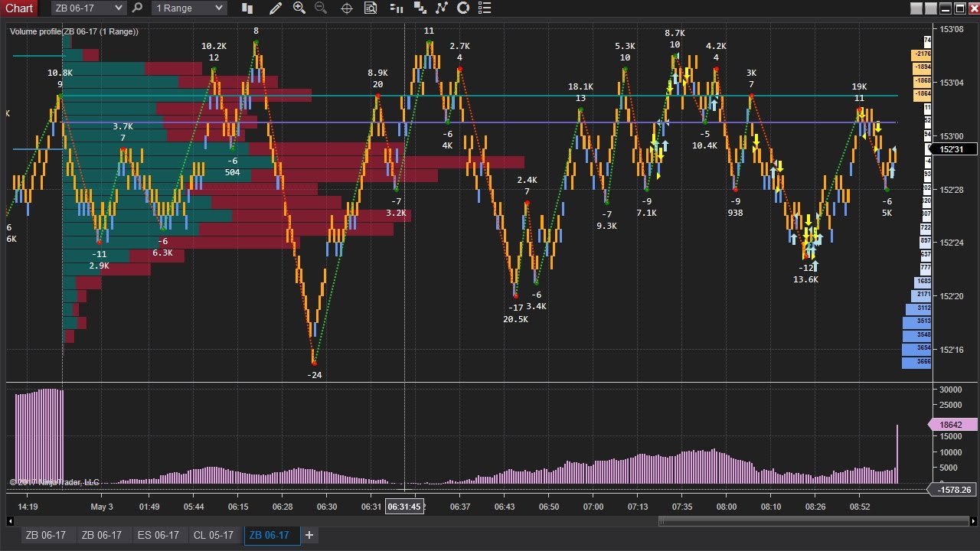Toggle the crosshair cursor tool

pyautogui.click(x=346, y=8)
